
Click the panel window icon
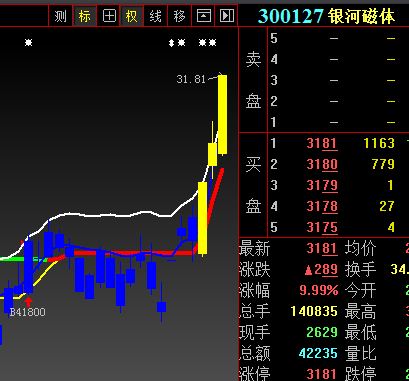203,16
